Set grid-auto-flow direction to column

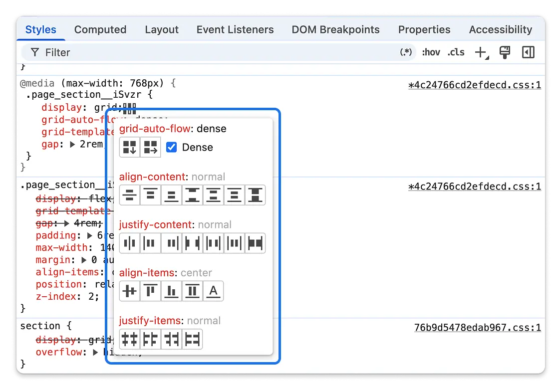[150, 147]
